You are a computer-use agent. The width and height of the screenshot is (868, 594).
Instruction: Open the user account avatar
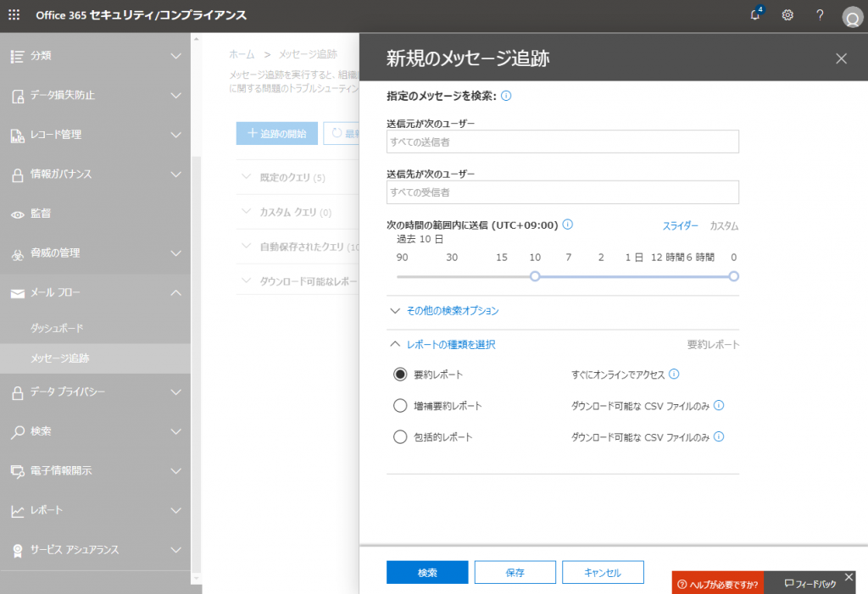click(x=852, y=17)
